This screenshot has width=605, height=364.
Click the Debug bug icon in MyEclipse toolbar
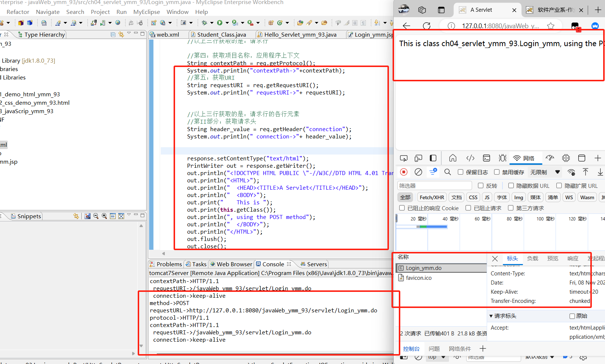[x=204, y=23]
